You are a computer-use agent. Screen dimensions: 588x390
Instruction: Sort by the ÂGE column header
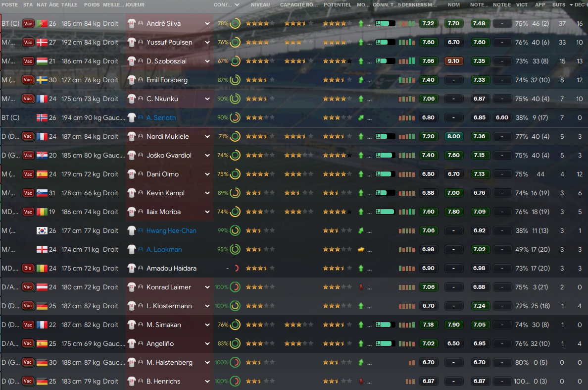[54, 5]
